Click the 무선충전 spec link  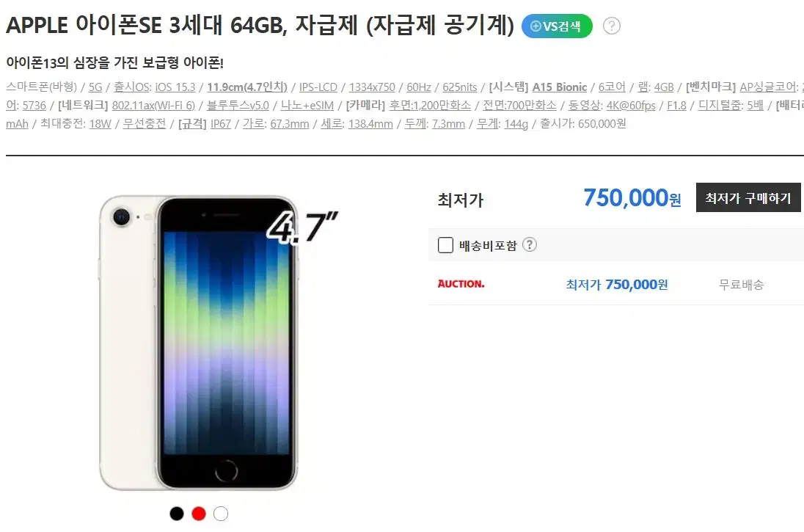point(144,123)
